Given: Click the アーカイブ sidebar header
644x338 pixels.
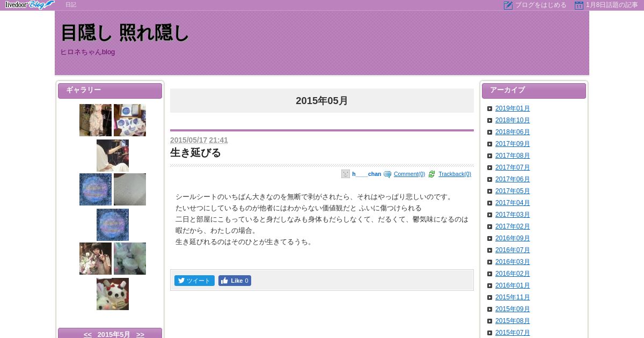Looking at the screenshot, I should click(x=534, y=91).
